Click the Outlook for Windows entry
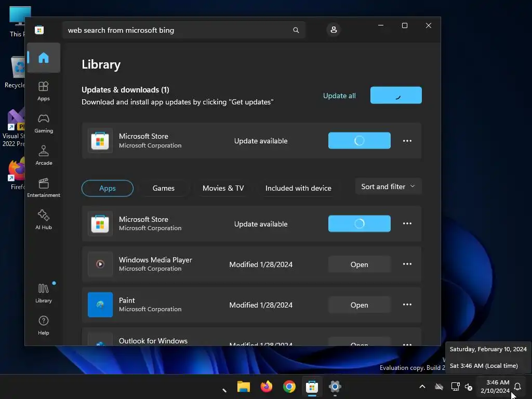Viewport: 532px width, 399px height. click(x=251, y=337)
